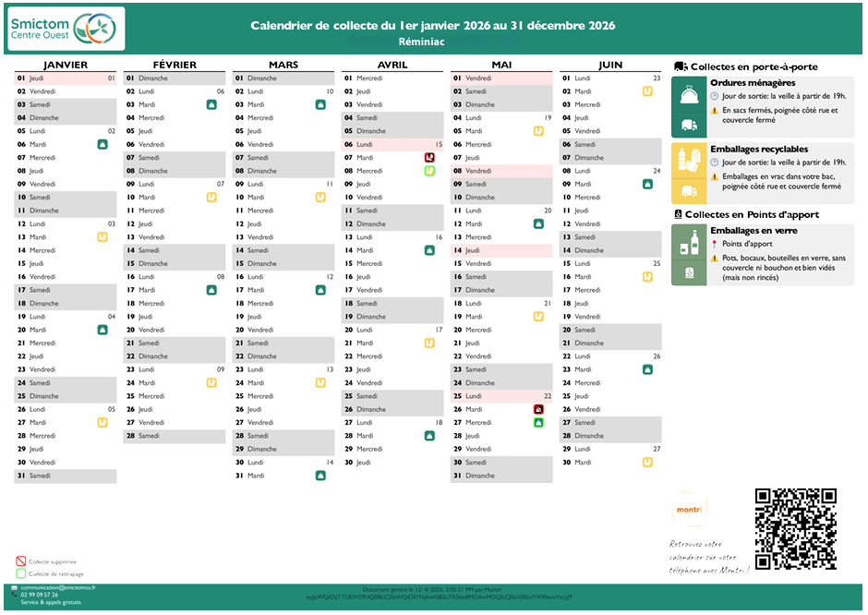Image resolution: width=868 pixels, height=615 pixels.
Task: Click the catch-up collection icon on 8 April
Action: tap(429, 171)
